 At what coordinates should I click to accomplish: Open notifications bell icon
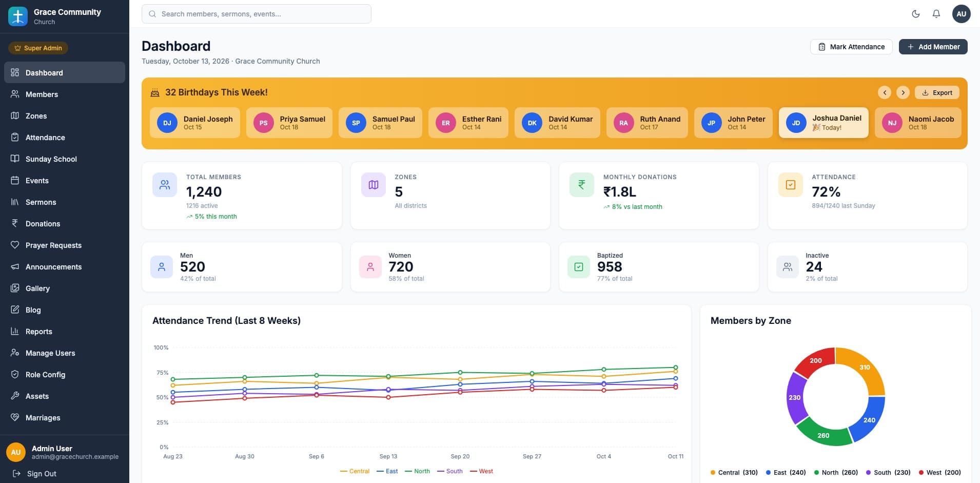936,14
